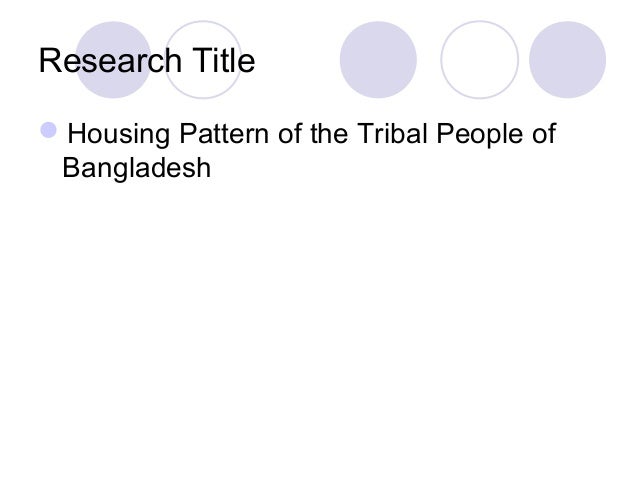Click the empty space between fourth and fifth circles
Screen dimensions: 638x479
coord(524,60)
